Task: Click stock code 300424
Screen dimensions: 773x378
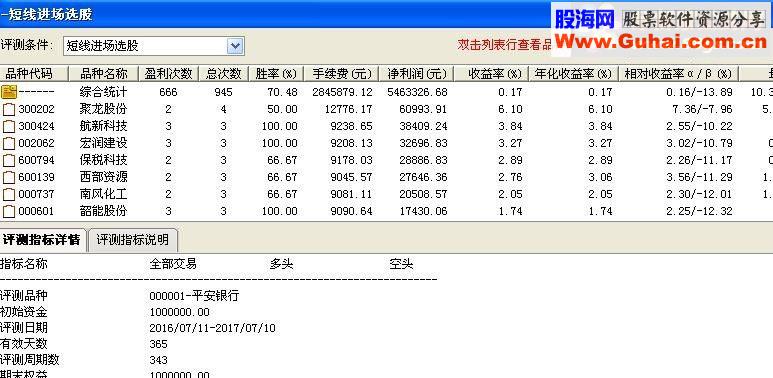Action: pyautogui.click(x=36, y=127)
